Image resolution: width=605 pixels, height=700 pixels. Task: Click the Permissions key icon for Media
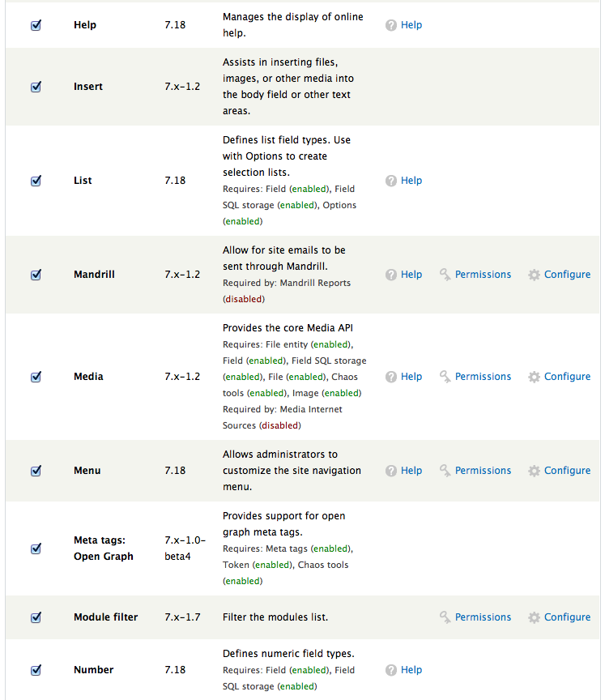(x=446, y=377)
